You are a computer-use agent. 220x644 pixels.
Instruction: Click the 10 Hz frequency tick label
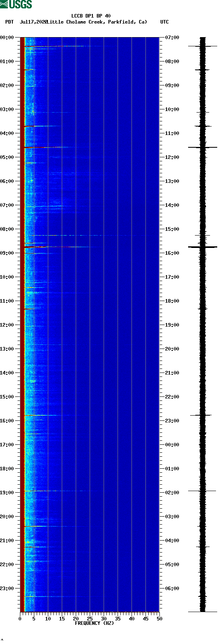point(48,619)
